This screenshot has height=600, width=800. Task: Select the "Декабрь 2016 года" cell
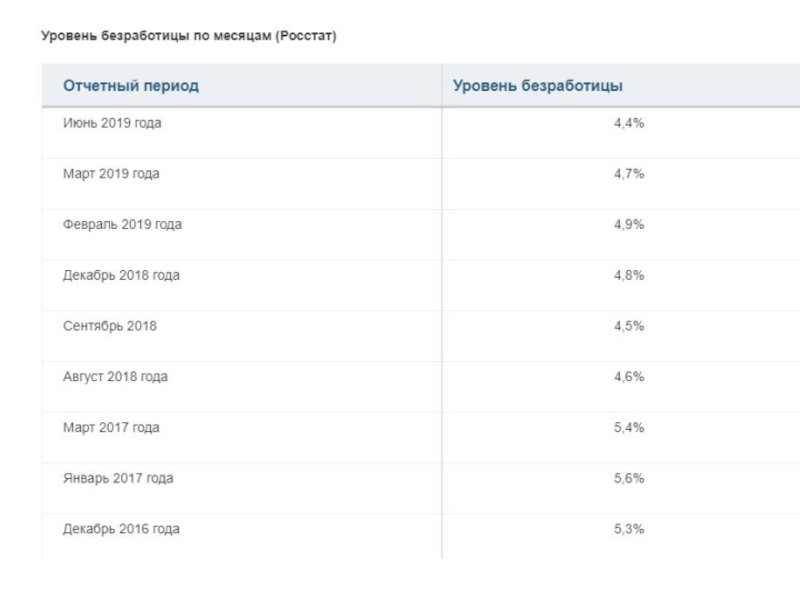(121, 529)
